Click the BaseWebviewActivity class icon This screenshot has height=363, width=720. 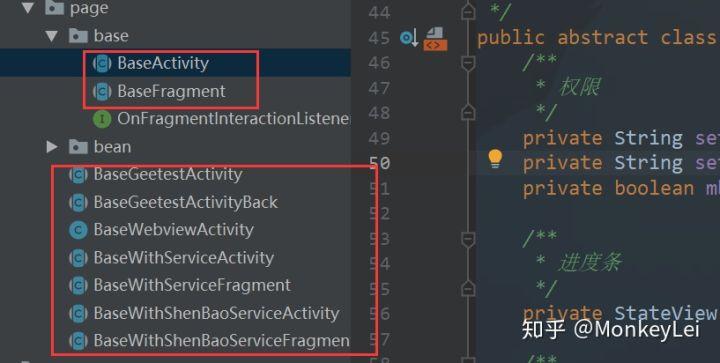click(x=78, y=230)
